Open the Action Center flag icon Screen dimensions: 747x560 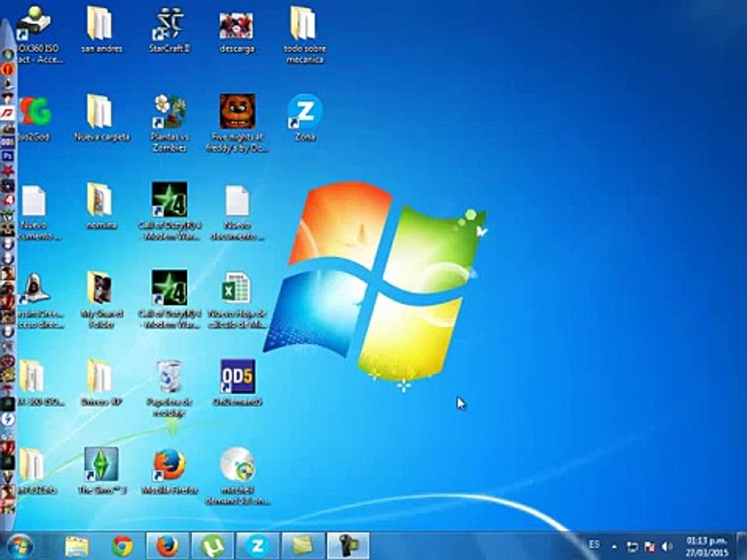649,547
